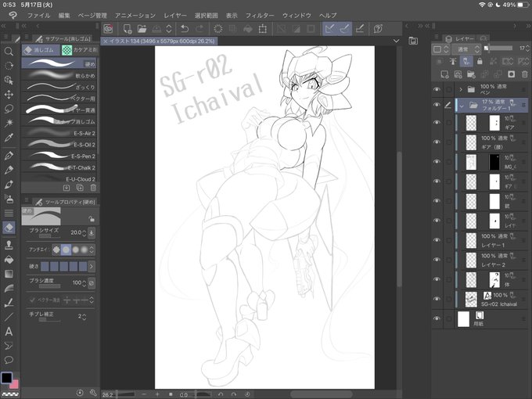Delete layer trash icon in layer panel
The height and width of the screenshot is (399, 532).
coord(524,74)
